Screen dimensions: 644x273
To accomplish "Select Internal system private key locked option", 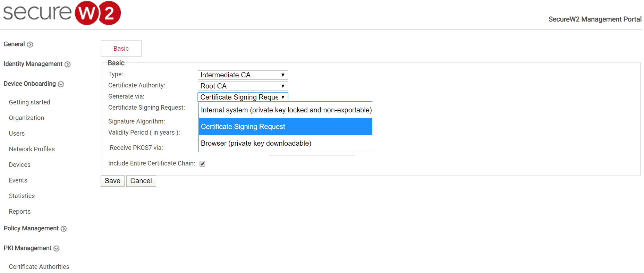I will pos(286,110).
